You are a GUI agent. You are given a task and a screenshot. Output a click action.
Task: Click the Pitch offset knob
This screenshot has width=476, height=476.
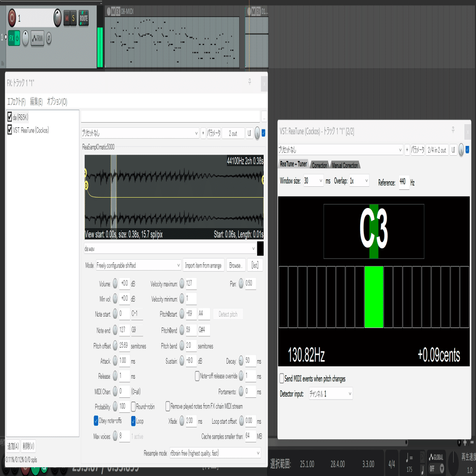(x=115, y=346)
